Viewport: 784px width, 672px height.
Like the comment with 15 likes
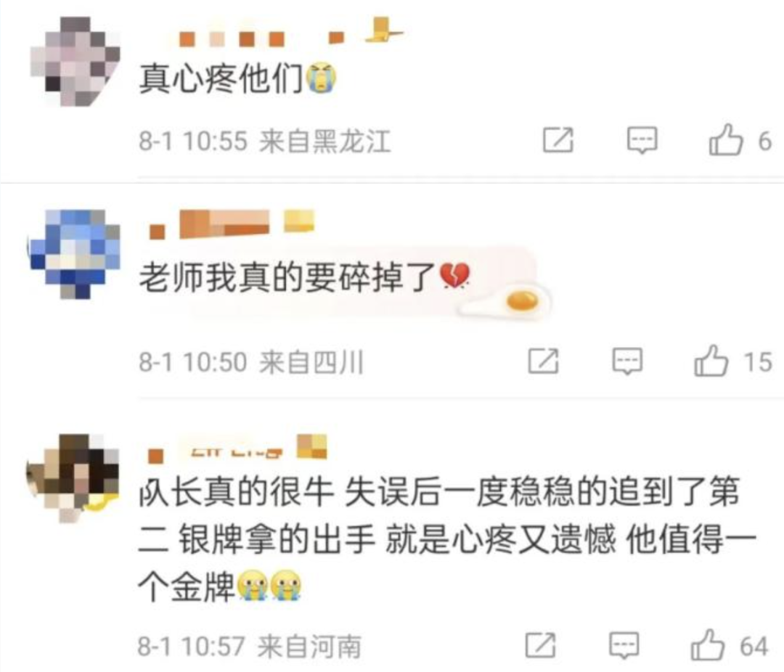coord(711,361)
